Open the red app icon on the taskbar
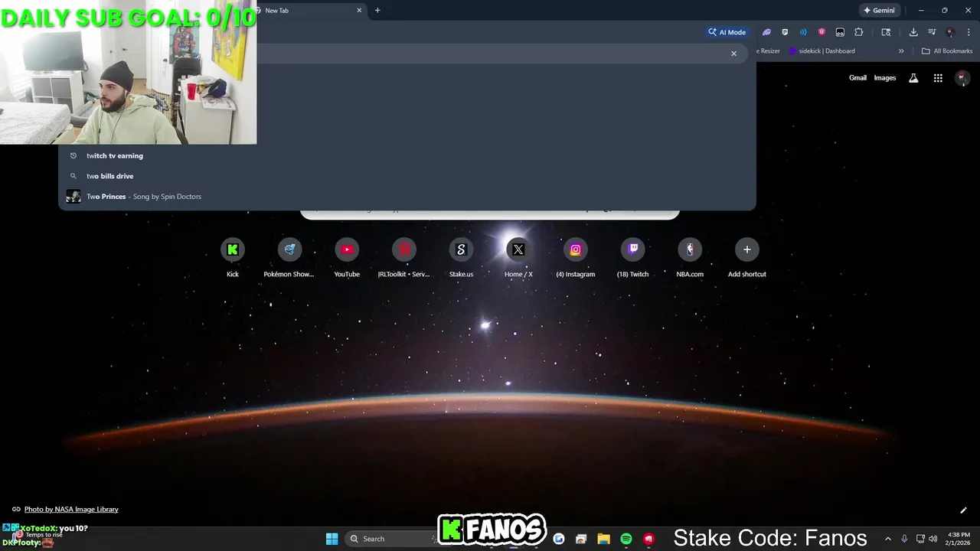980x551 pixels. point(648,539)
